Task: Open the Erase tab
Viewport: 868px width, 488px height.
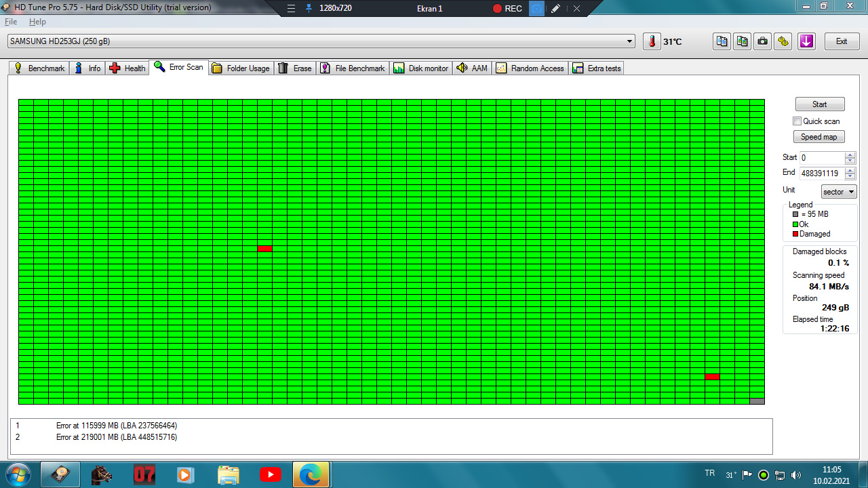Action: pyautogui.click(x=295, y=68)
